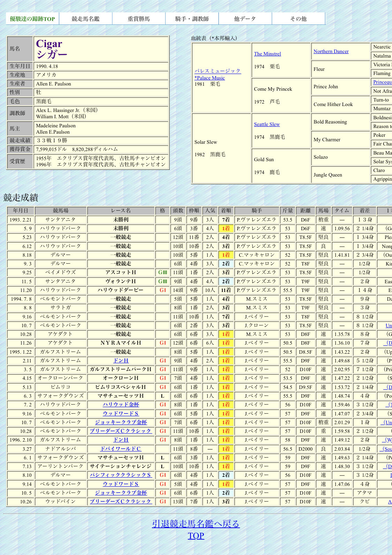This screenshot has width=392, height=555.
Task: Open Seattle Slew pedigree link
Action: [x=267, y=124]
